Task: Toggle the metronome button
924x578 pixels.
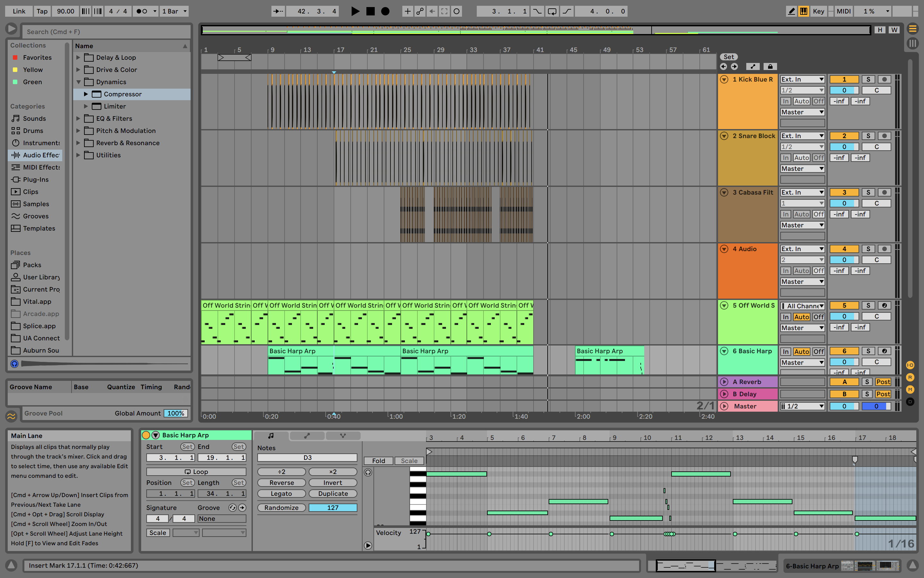Action: click(142, 11)
